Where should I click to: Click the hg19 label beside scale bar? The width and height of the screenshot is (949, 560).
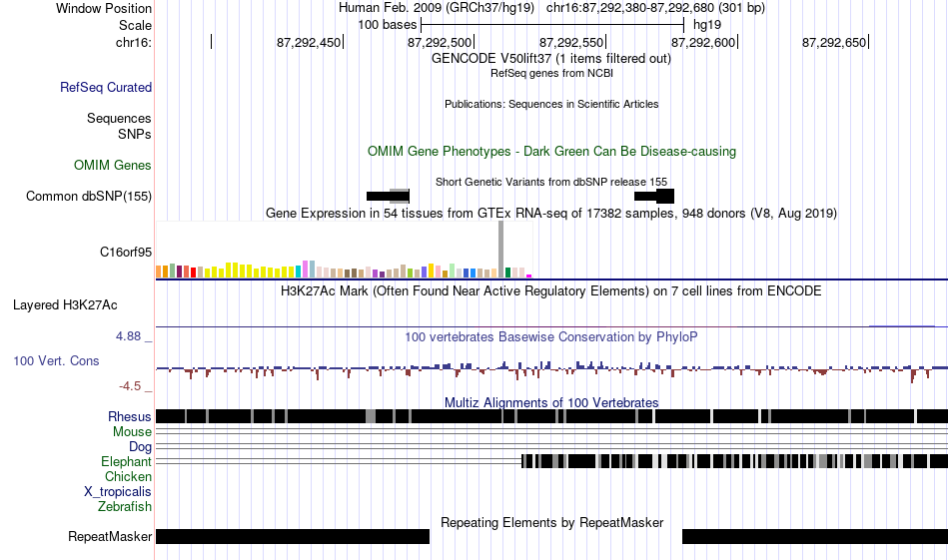707,25
